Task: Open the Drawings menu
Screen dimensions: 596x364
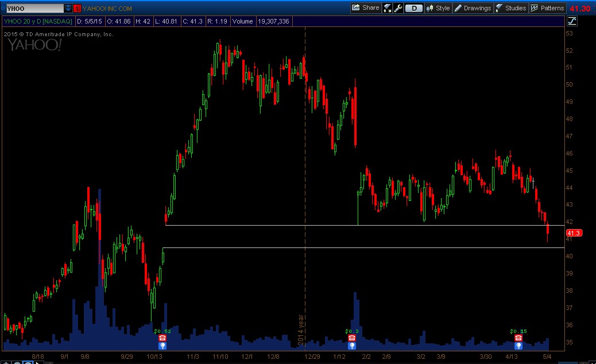Action: click(x=473, y=8)
